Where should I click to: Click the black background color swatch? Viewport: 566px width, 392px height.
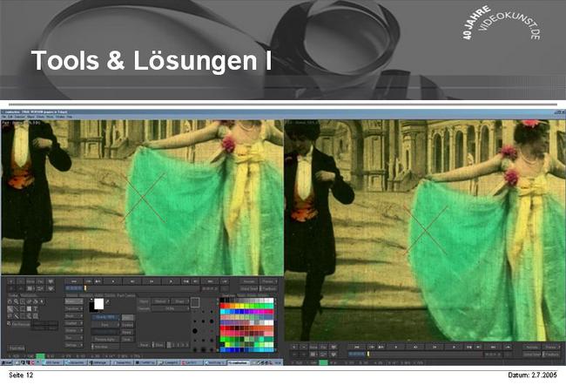(x=91, y=309)
